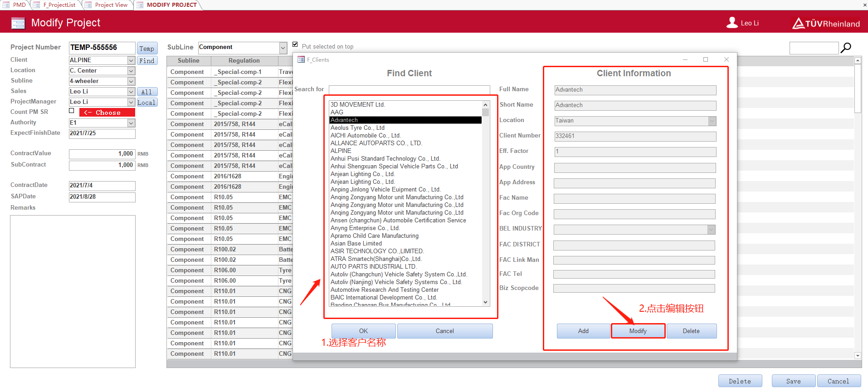Open the Sales dropdown showing Leo Li
This screenshot has width=868, height=388.
tap(131, 92)
